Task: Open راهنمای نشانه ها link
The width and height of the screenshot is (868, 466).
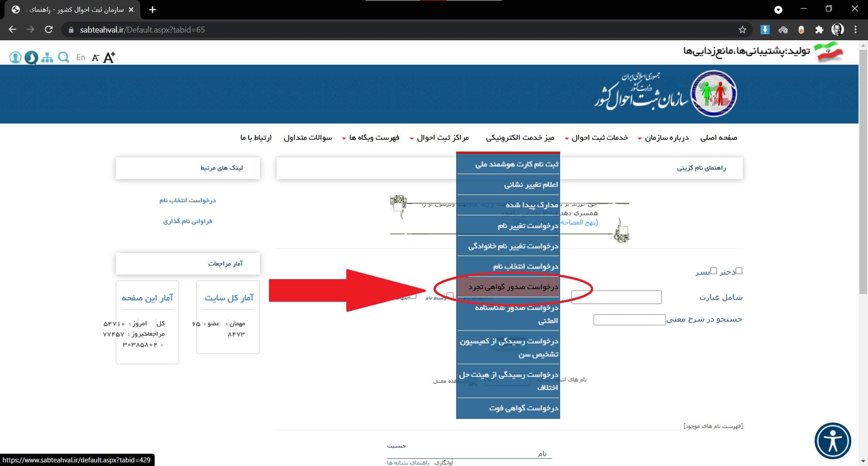Action: 408,462
